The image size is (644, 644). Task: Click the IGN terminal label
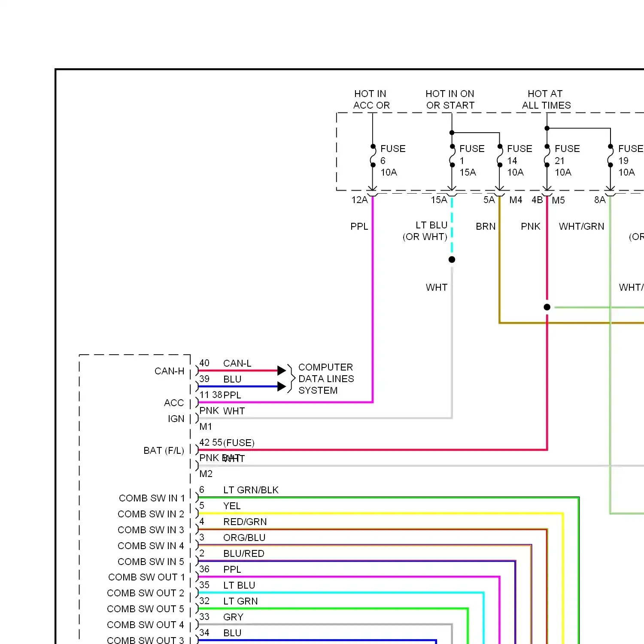[x=176, y=419]
